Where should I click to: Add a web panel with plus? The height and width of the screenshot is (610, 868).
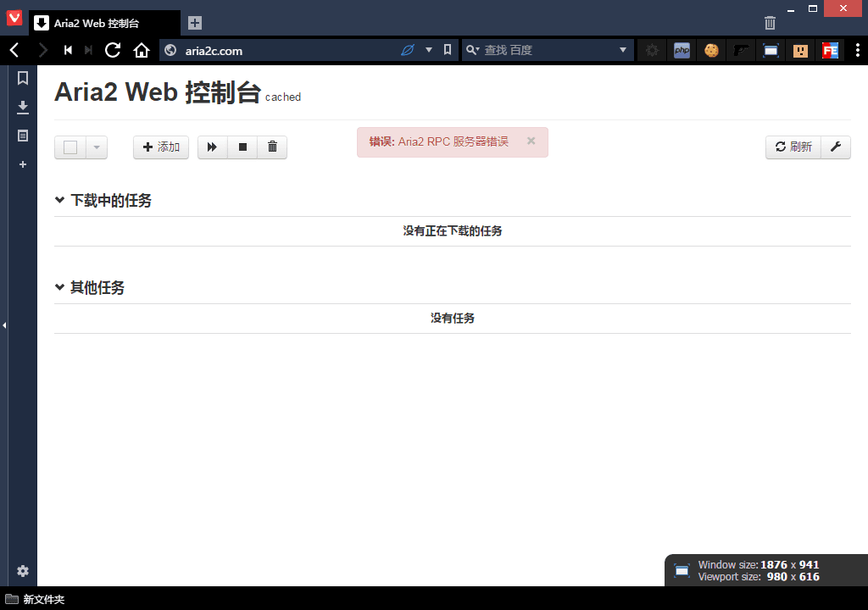(x=23, y=164)
